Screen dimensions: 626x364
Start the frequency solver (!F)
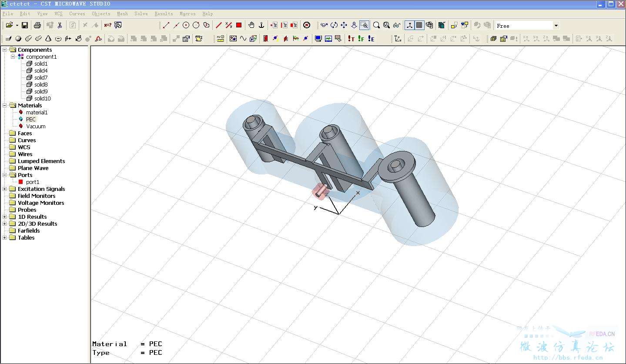pos(361,39)
